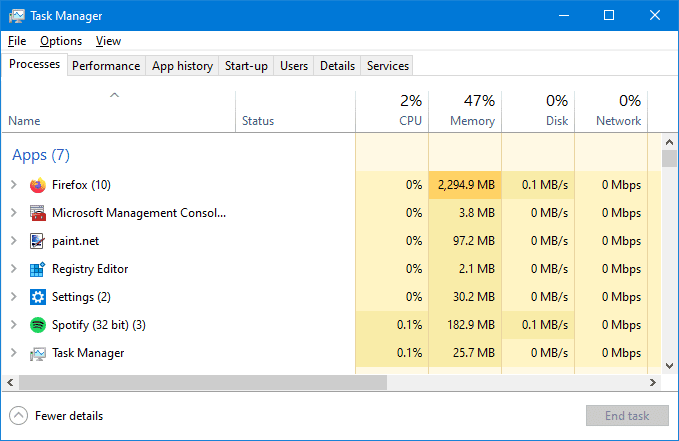Click Spotify CPU value 0.1%
The height and width of the screenshot is (441, 679).
click(x=392, y=325)
